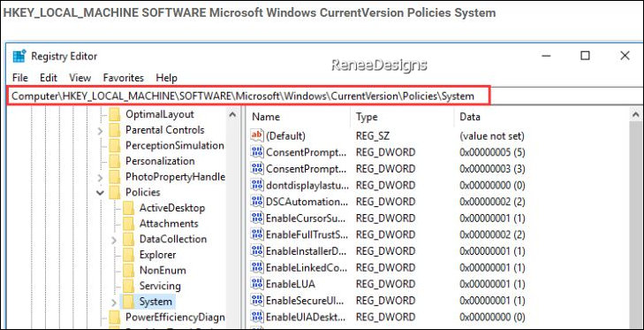The image size is (644, 330).
Task: Click the '0x00000003 (3)' data cell
Action: tap(492, 169)
